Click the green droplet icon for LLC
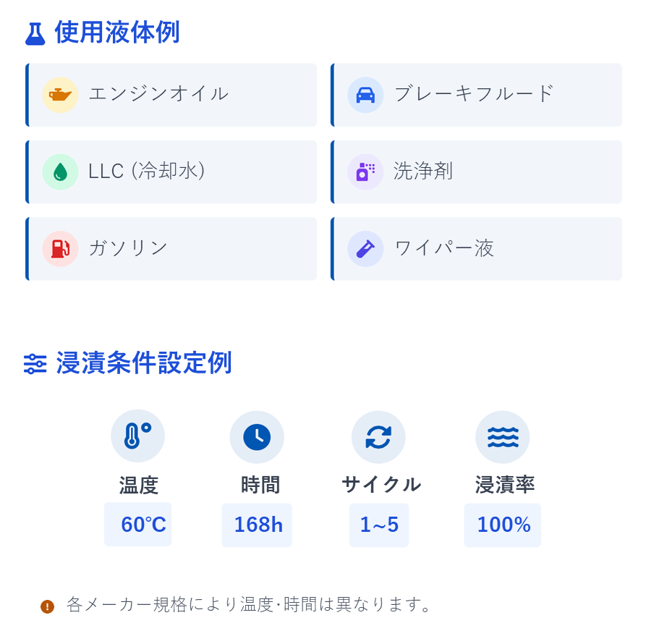Image resolution: width=667 pixels, height=644 pixels. pyautogui.click(x=60, y=171)
